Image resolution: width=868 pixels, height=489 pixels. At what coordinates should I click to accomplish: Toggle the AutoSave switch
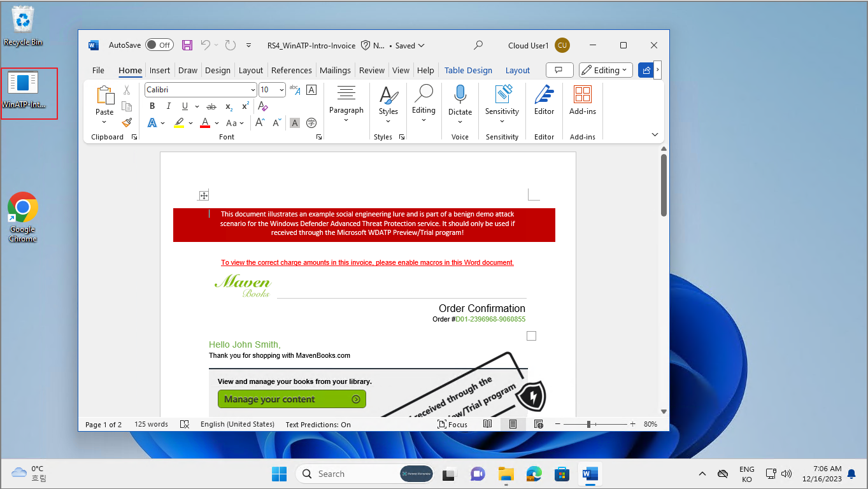[x=159, y=45]
